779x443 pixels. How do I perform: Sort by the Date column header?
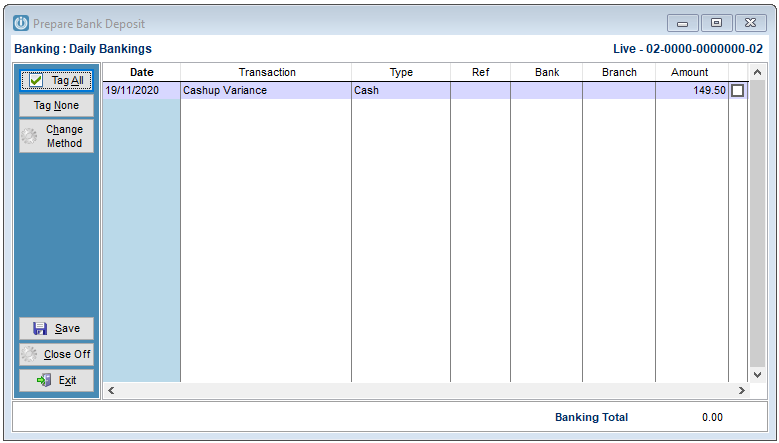coord(142,72)
